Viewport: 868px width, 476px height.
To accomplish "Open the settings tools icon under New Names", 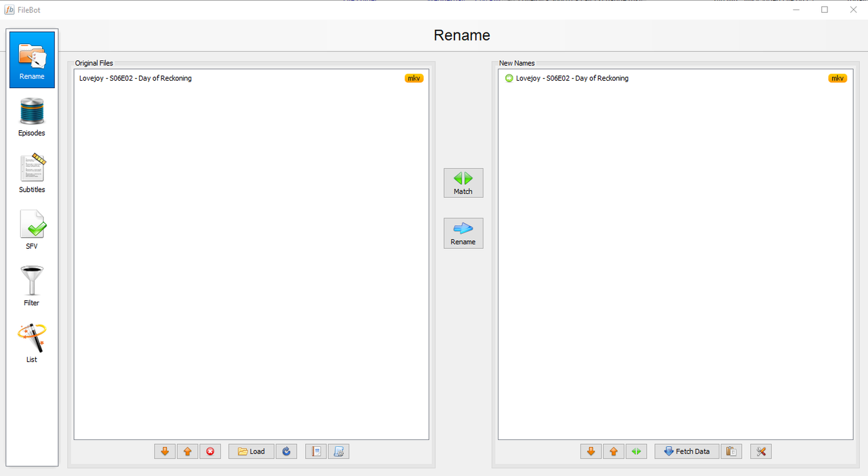I will pos(761,452).
